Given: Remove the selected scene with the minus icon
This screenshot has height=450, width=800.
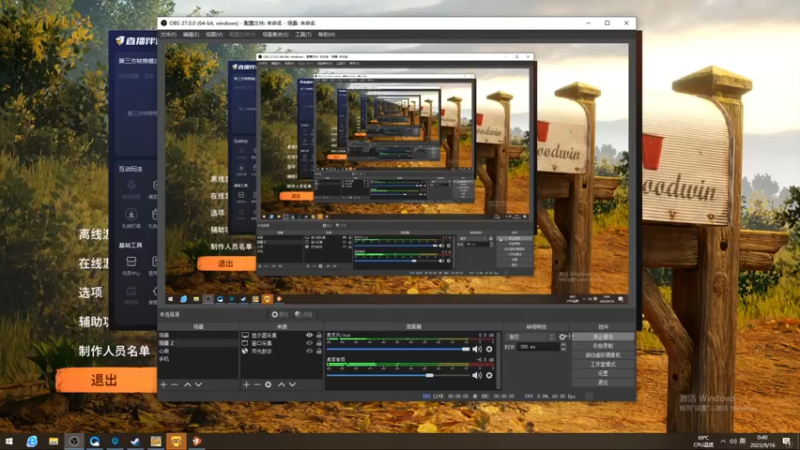Looking at the screenshot, I should click(x=174, y=385).
